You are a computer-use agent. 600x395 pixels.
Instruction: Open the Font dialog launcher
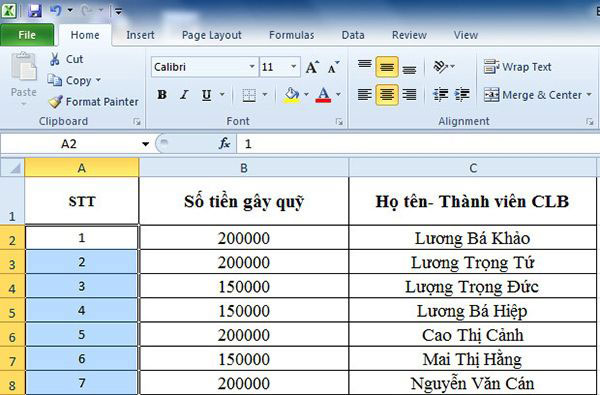pyautogui.click(x=339, y=122)
